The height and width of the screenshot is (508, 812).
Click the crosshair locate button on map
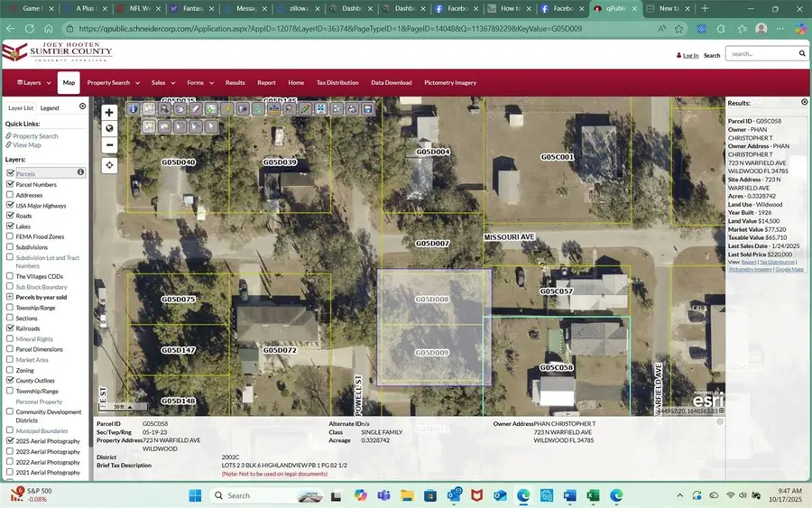(109, 165)
